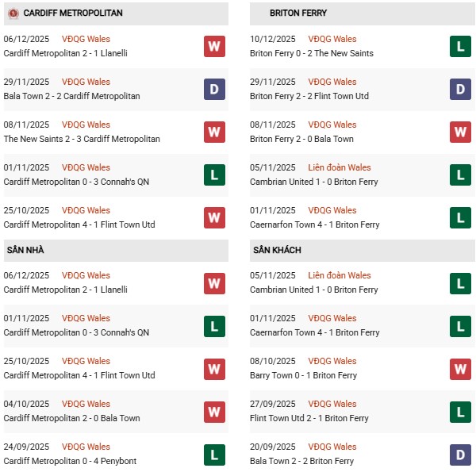This screenshot has height=472, width=476.
Task: Click the Cardiff Metropolitan club crest icon
Action: tap(13, 13)
